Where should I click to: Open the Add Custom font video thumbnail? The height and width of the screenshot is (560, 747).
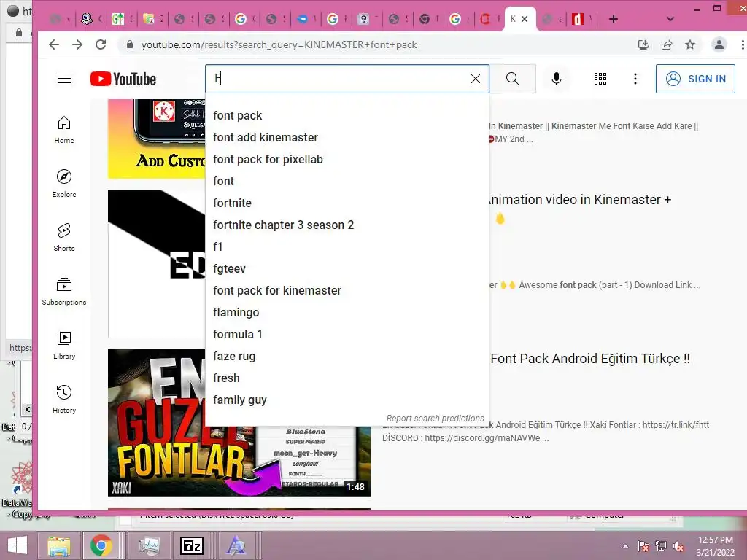tap(156, 139)
